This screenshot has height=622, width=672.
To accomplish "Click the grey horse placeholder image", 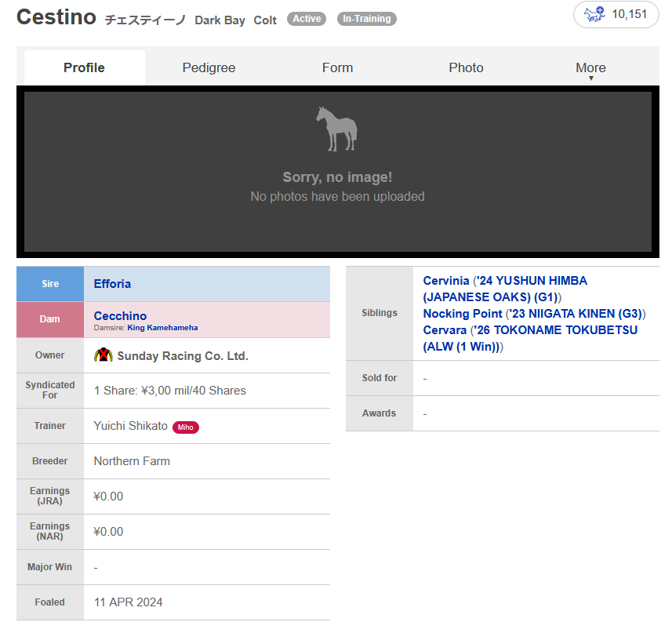I will click(x=337, y=129).
